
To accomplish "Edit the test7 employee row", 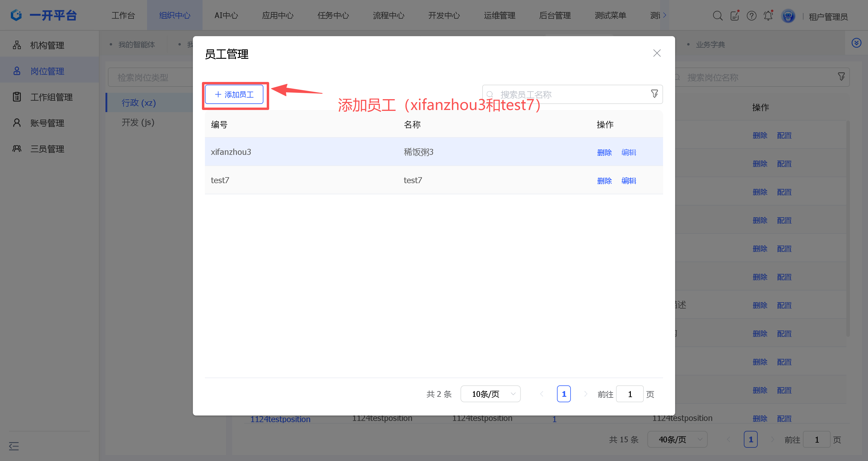I will (x=628, y=180).
